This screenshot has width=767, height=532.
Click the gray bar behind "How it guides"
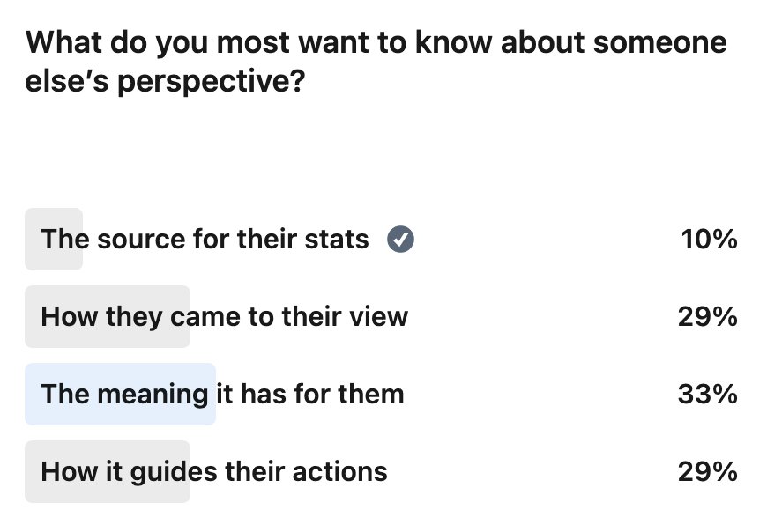[108, 471]
